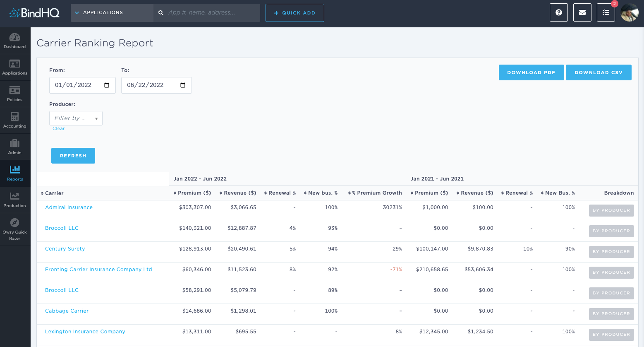Open the To date calendar picker icon

(183, 85)
